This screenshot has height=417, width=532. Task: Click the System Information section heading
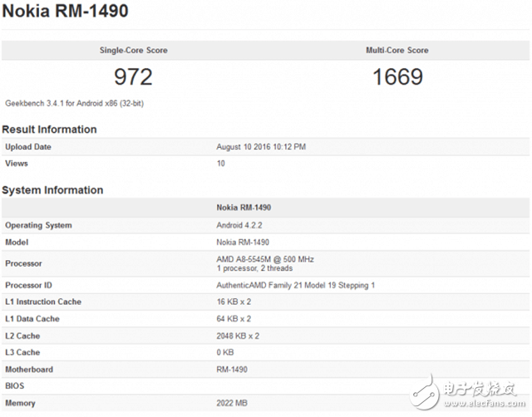(x=52, y=189)
